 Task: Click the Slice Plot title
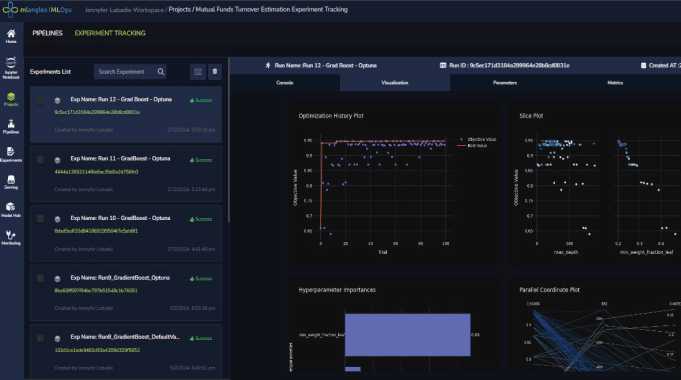pos(531,116)
